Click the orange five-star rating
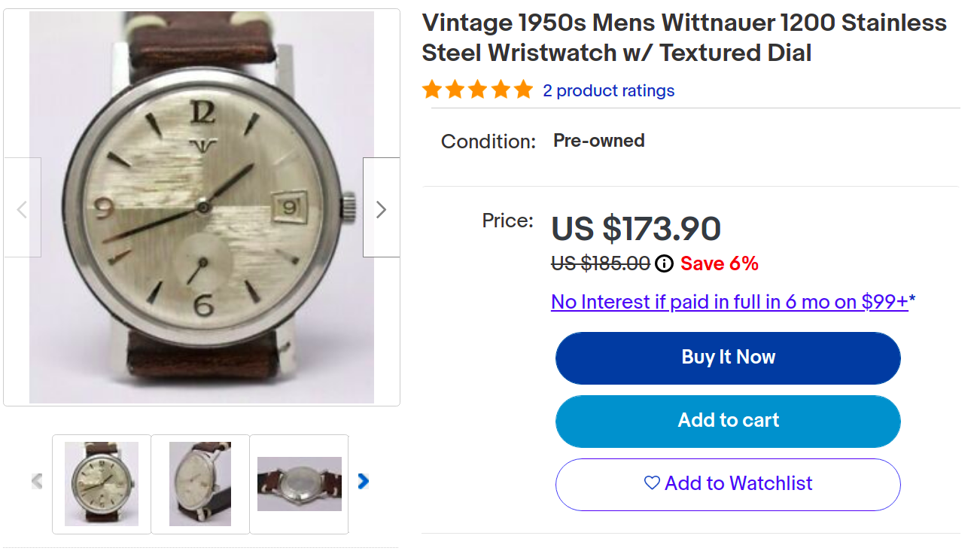Image resolution: width=980 pixels, height=551 pixels. tap(477, 90)
